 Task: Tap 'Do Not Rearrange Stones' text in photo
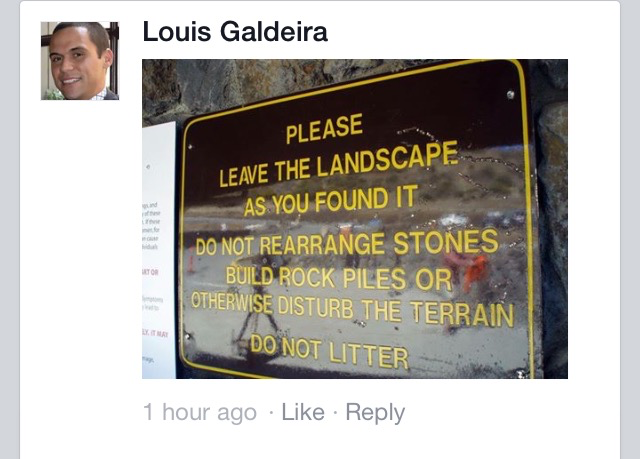click(347, 243)
